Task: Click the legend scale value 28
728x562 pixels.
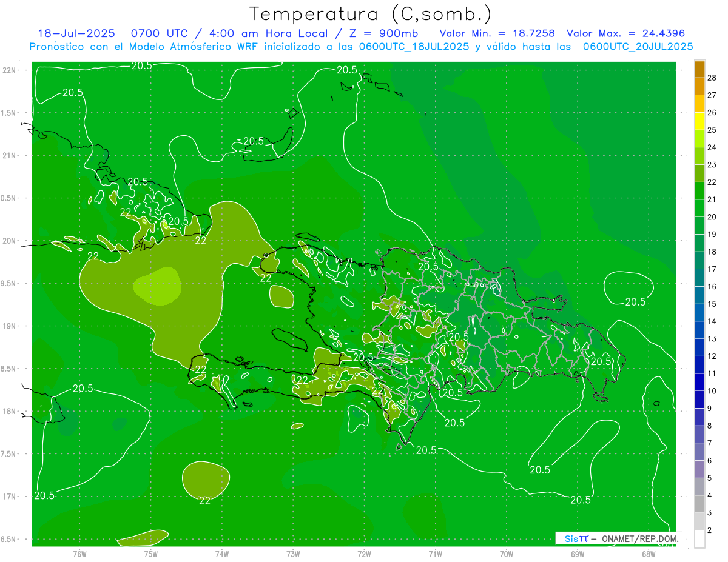Action: (712, 78)
